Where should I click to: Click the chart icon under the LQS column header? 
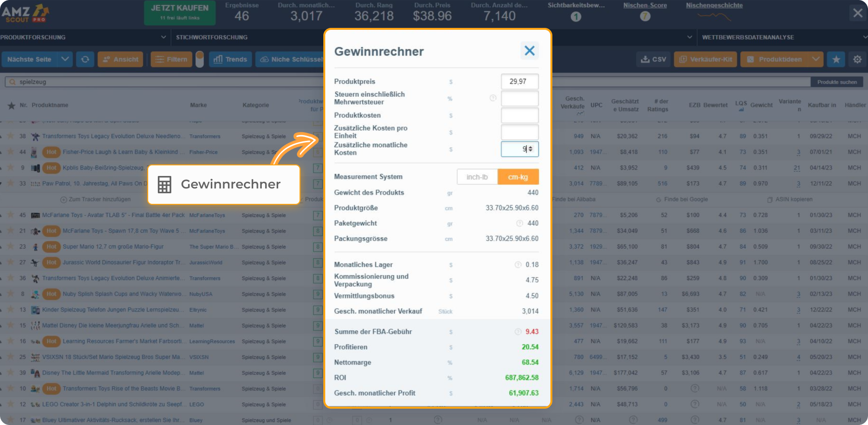[741, 110]
